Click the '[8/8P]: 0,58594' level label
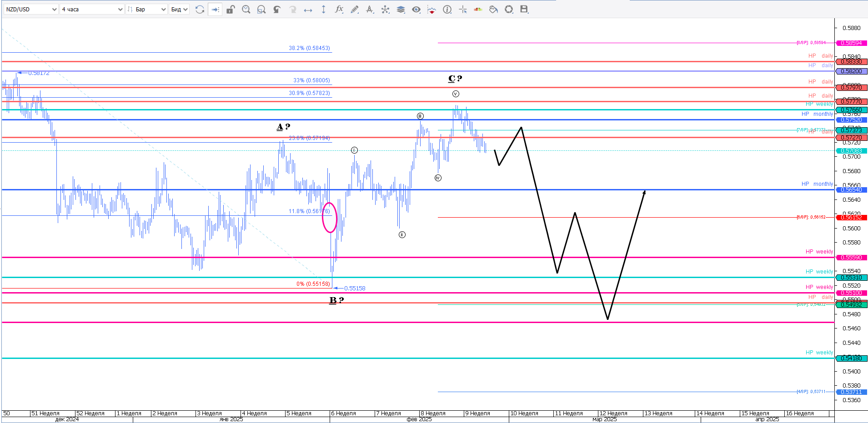The image size is (868, 423). (811, 43)
